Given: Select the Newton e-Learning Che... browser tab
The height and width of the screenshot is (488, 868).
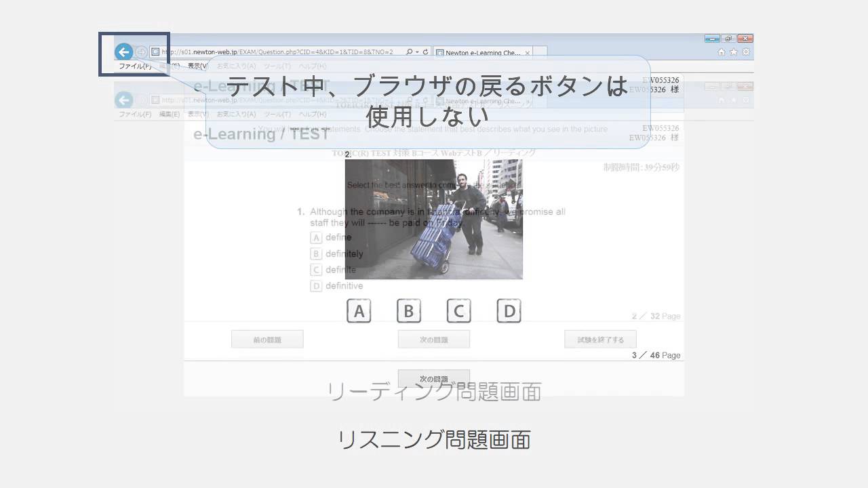Looking at the screenshot, I should point(482,53).
